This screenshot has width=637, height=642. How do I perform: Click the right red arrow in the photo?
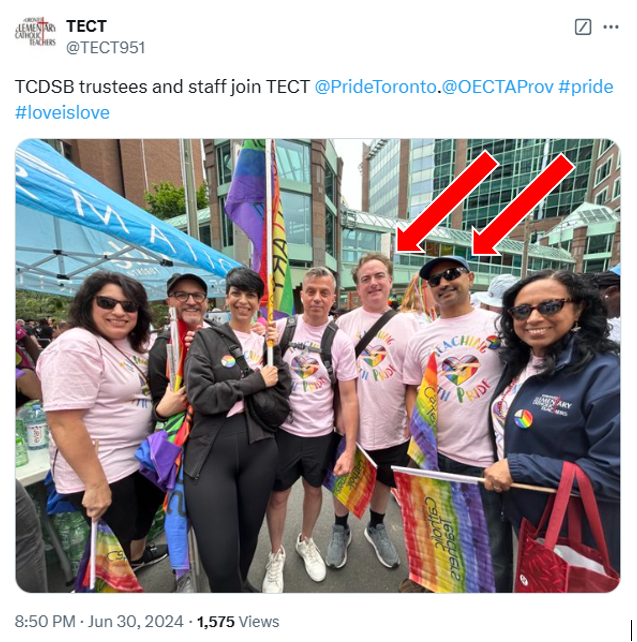click(x=523, y=205)
